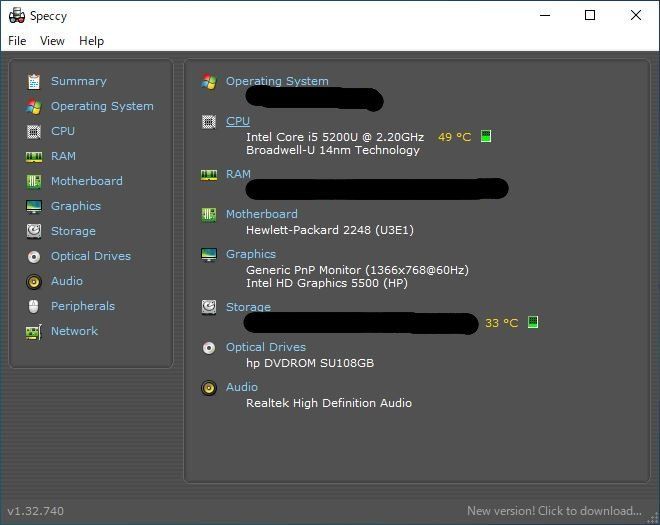Select Operating System in the sidebar

102,106
